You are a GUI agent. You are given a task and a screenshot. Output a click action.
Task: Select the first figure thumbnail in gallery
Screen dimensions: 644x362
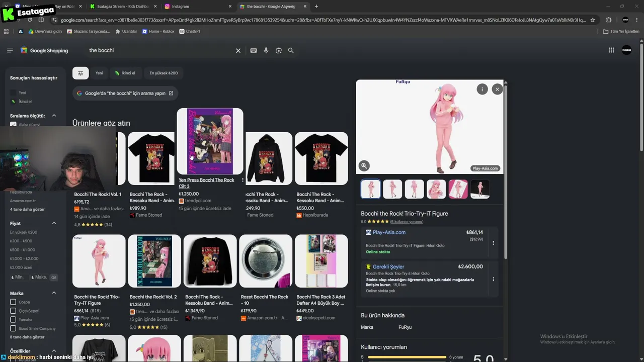[370, 189]
